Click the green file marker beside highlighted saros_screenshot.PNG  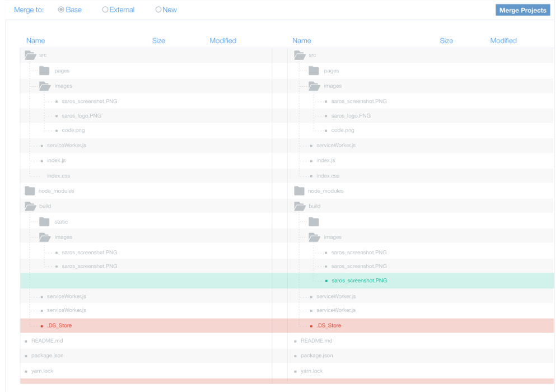[x=326, y=281]
